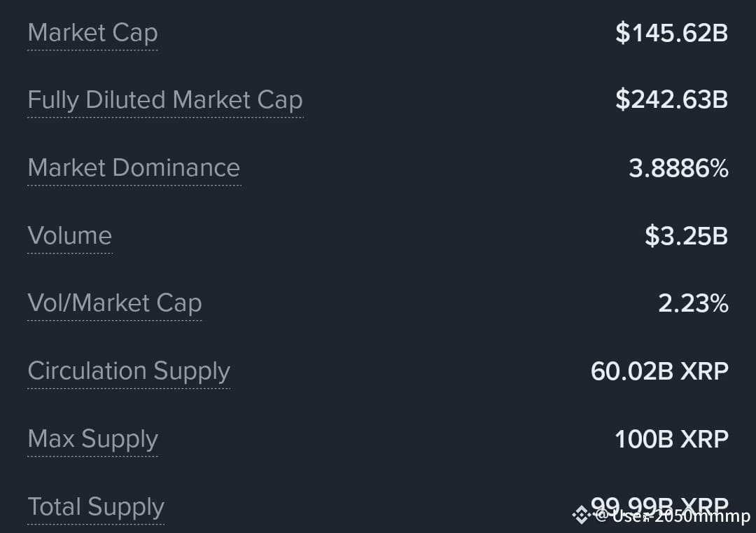Image resolution: width=756 pixels, height=533 pixels.
Task: Select the $242.63B fully diluted value
Action: click(671, 100)
